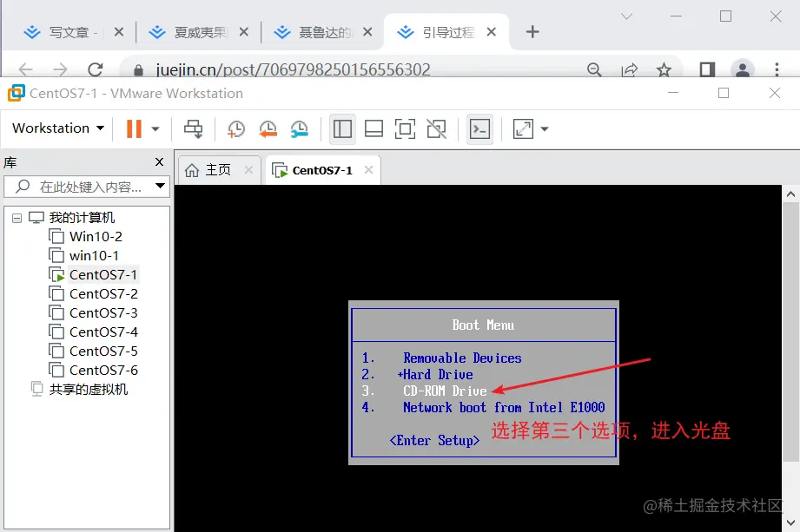The height and width of the screenshot is (532, 800).
Task: Open the library search filter dropdown
Action: 160,186
